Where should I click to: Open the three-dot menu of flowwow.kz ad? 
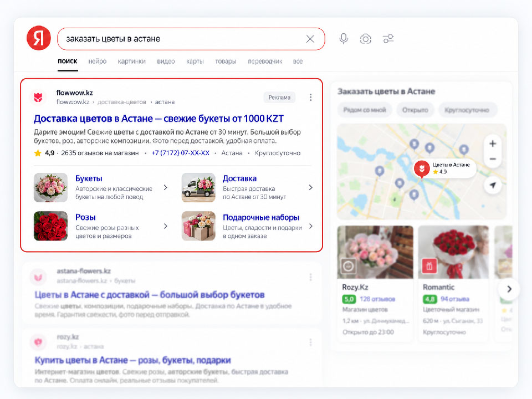[311, 98]
